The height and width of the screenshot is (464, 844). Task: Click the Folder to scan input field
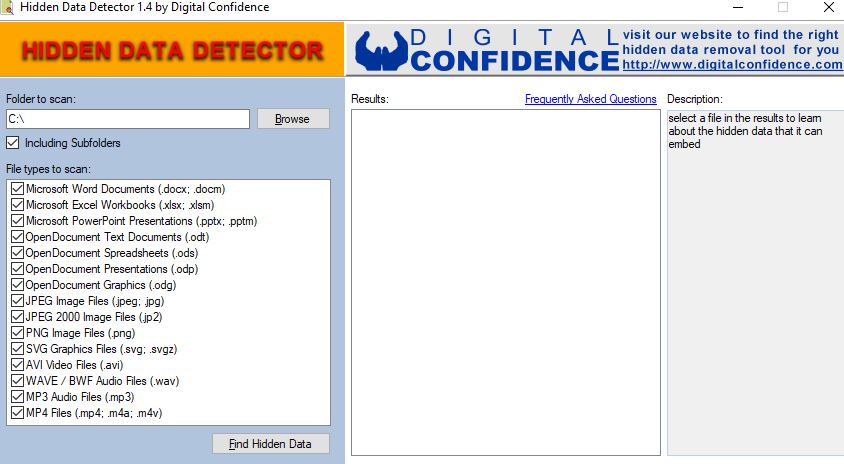coord(128,119)
